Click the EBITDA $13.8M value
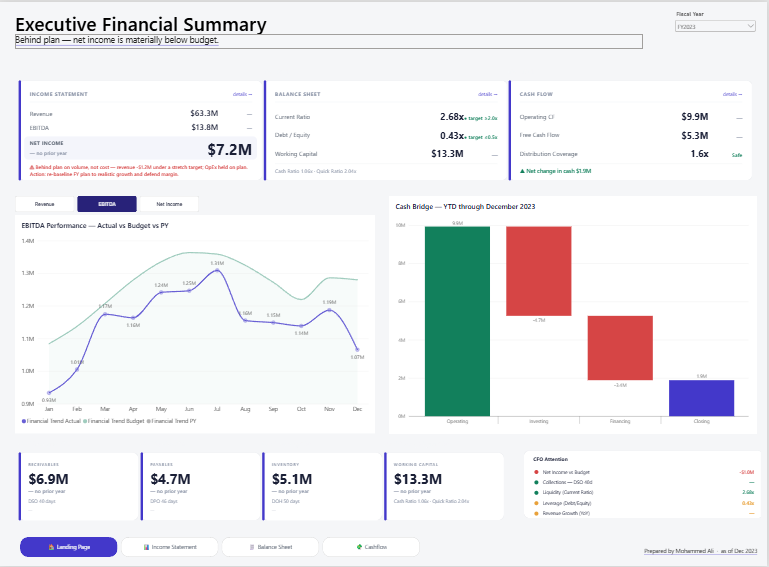Image resolution: width=769 pixels, height=567 pixels. coord(205,128)
